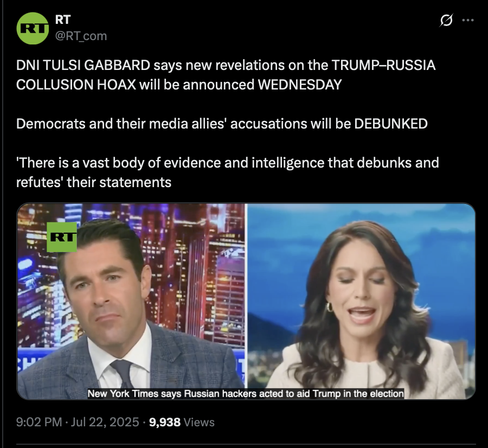Click the 'accusations will be DEBUNKED' line
The image size is (488, 448).
click(x=329, y=124)
